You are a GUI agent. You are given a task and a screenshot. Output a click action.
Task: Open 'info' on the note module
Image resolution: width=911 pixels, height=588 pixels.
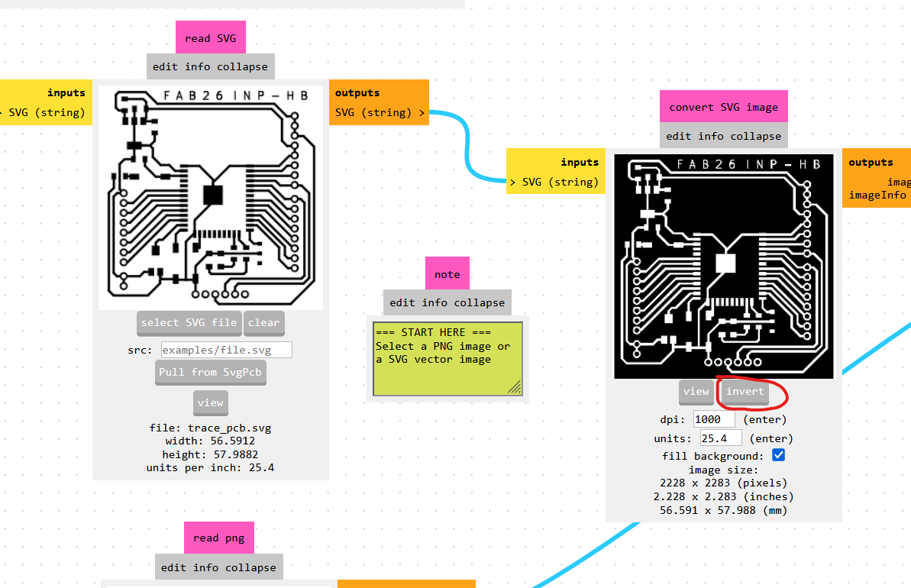435,302
